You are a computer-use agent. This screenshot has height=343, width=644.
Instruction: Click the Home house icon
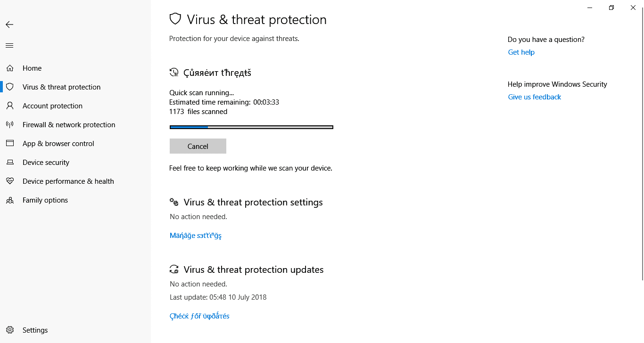10,68
